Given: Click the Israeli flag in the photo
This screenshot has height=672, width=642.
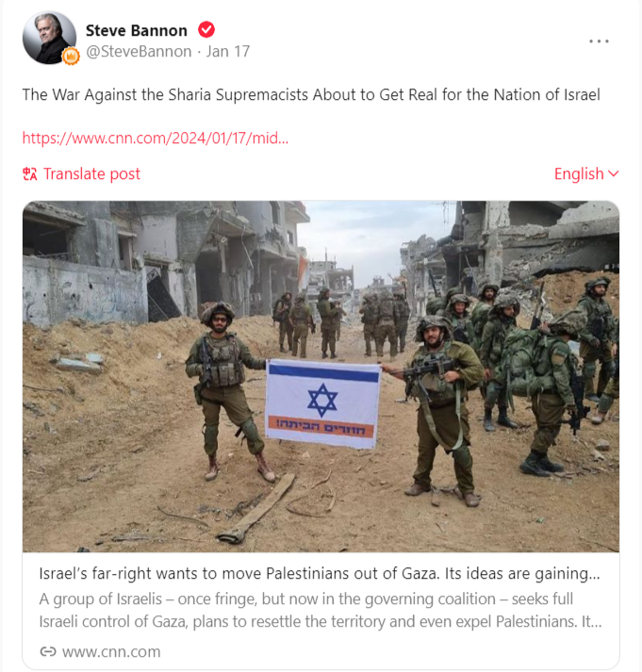Looking at the screenshot, I should pyautogui.click(x=322, y=403).
